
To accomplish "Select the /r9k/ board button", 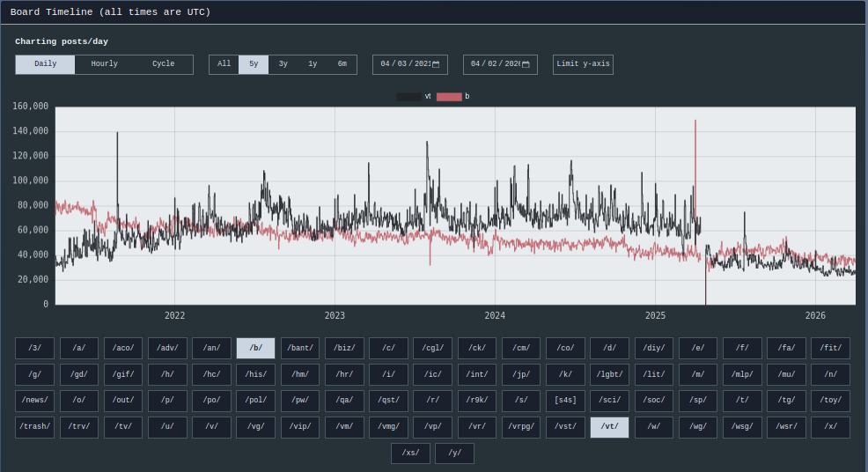I will point(477,401).
